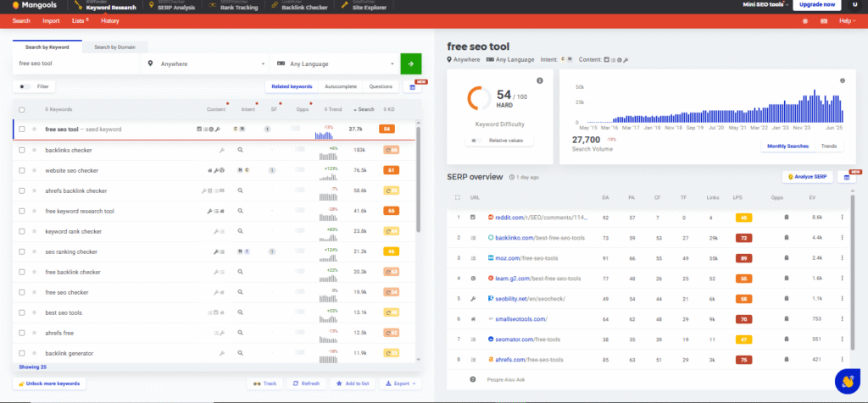Click the green search arrow button
This screenshot has width=868, height=403.
tap(411, 63)
